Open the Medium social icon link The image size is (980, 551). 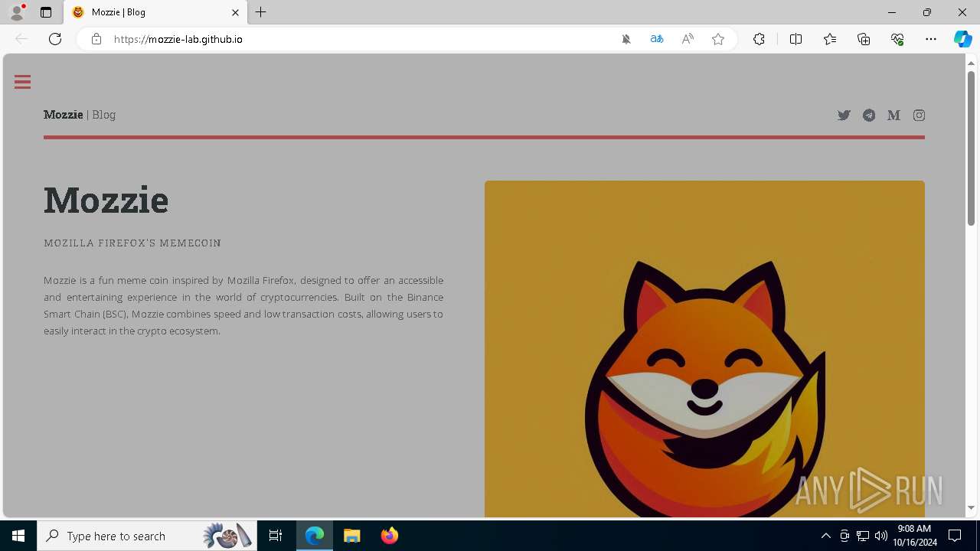tap(893, 116)
